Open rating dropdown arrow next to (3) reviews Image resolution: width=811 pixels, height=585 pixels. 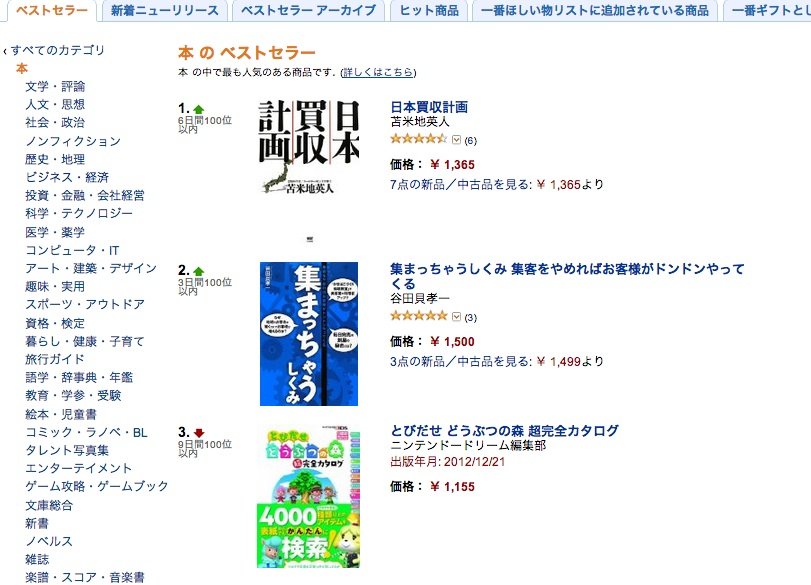[456, 317]
